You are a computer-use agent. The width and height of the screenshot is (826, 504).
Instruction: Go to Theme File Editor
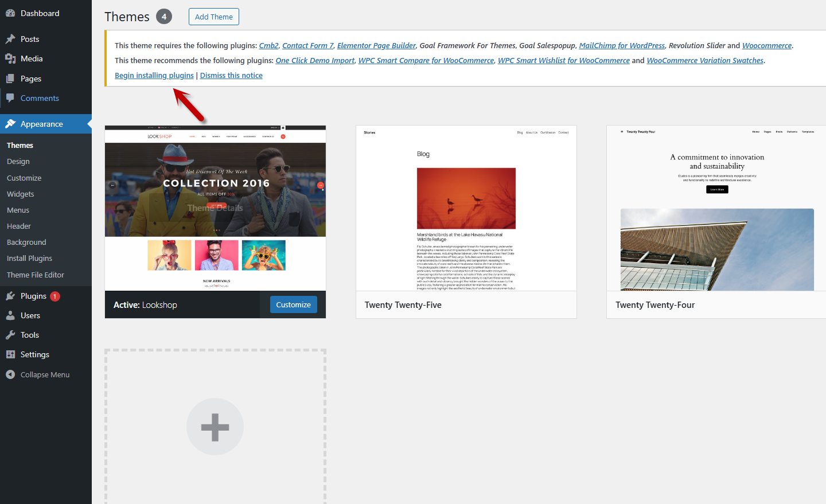click(x=36, y=275)
